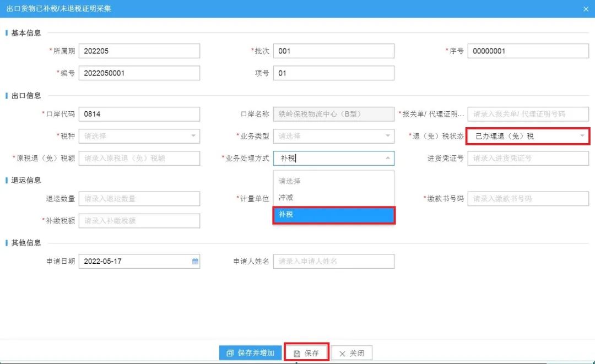Click the 退运信息 section heading
Screen dimensions: 595x364
pos(26,180)
